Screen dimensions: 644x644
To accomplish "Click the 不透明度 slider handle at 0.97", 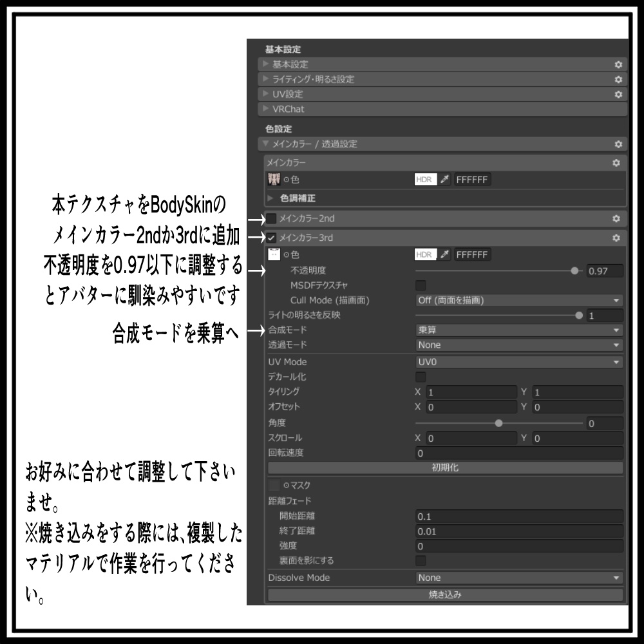I will [576, 270].
